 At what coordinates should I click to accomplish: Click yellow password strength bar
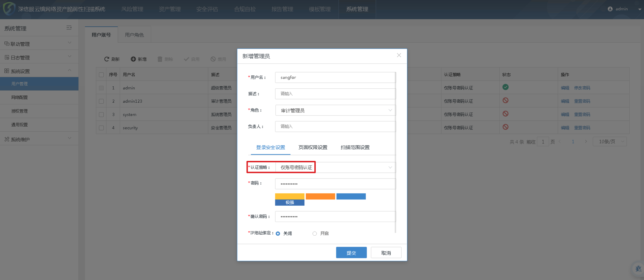click(x=290, y=196)
